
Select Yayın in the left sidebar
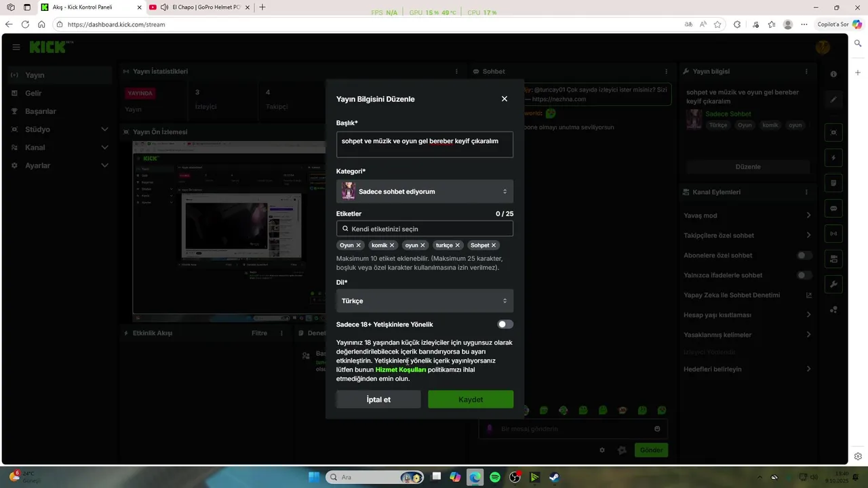[x=60, y=75]
